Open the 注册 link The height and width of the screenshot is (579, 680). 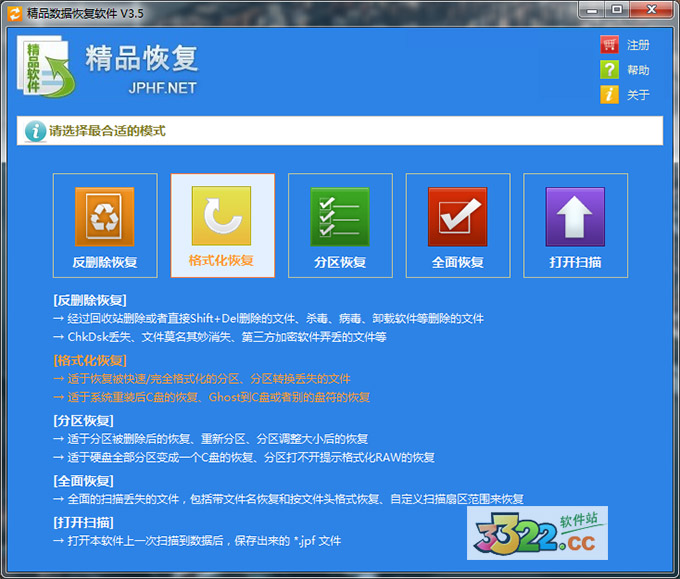[x=638, y=45]
